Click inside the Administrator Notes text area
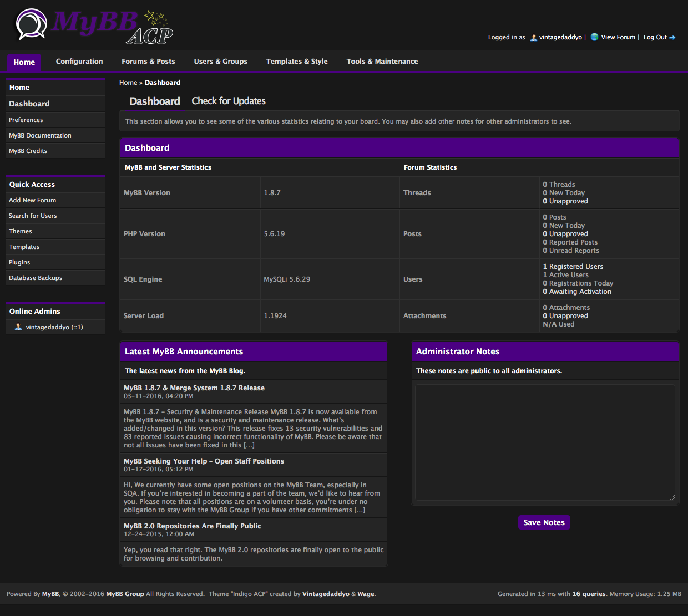This screenshot has height=616, width=688. [x=545, y=442]
